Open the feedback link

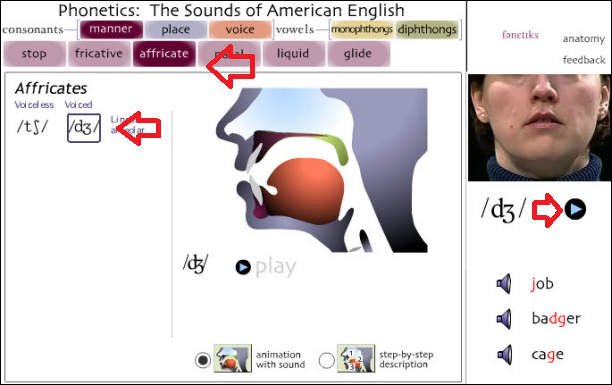584,60
